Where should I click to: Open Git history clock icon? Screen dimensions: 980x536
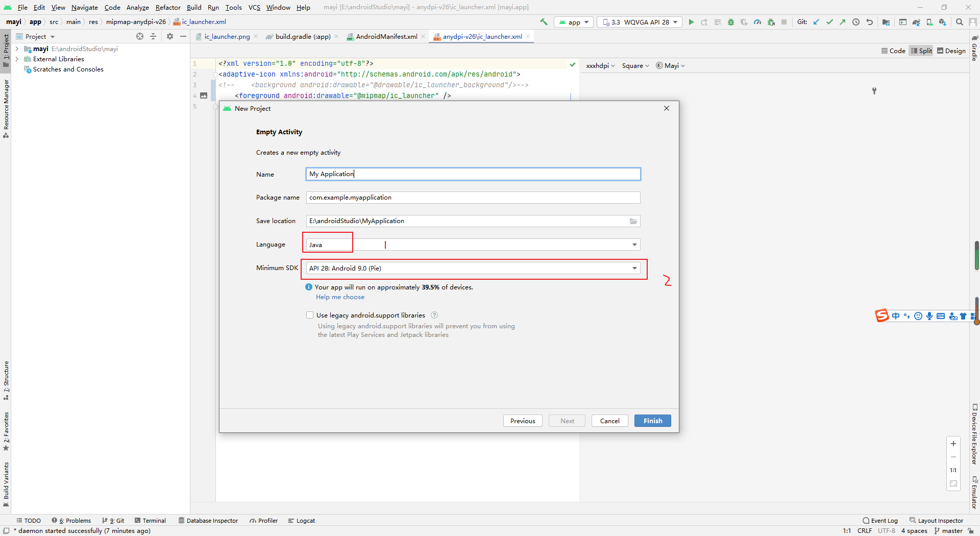856,22
